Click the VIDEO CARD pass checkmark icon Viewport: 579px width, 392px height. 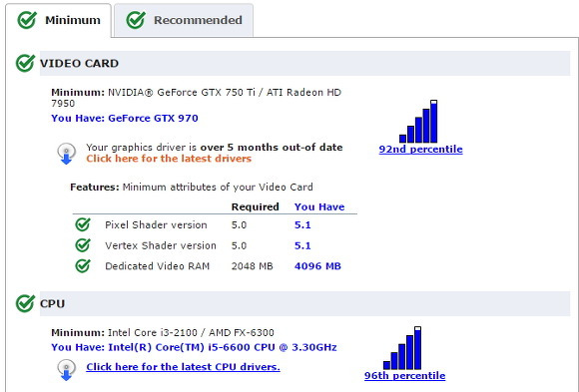coord(25,63)
